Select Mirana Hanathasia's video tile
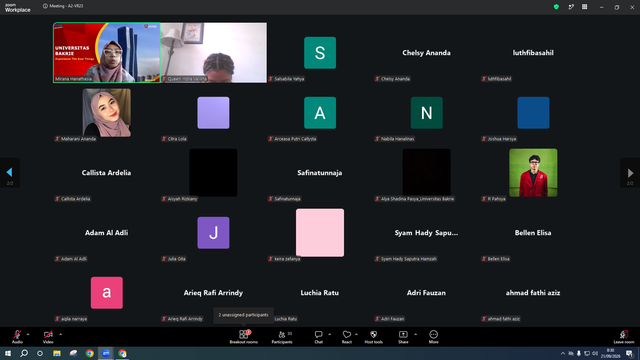 tap(107, 53)
